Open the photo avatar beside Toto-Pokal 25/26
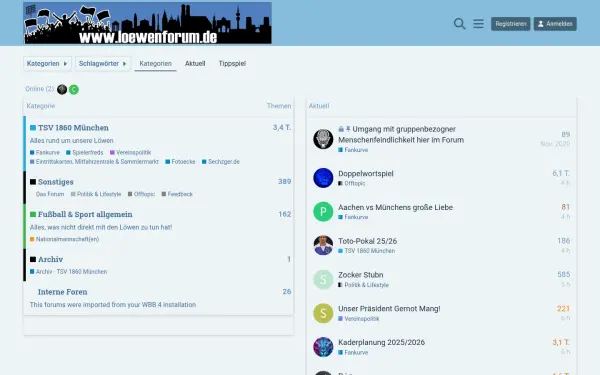The width and height of the screenshot is (600, 375). (x=323, y=245)
